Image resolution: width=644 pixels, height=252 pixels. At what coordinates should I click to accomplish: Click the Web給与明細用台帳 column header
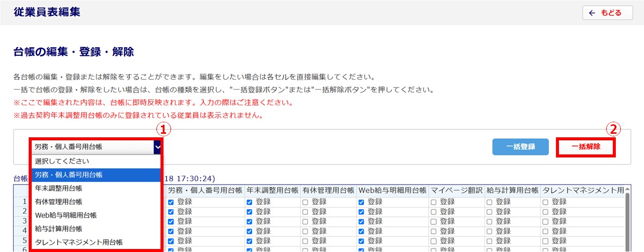coord(392,191)
